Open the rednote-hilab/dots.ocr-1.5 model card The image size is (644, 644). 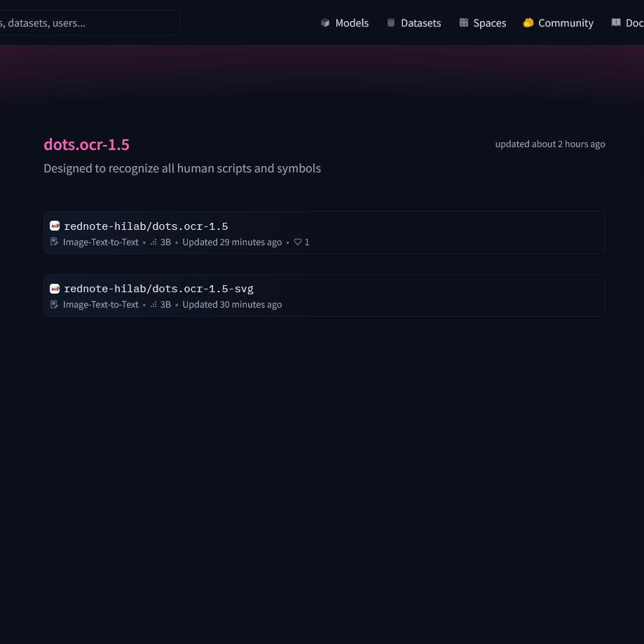pyautogui.click(x=324, y=233)
